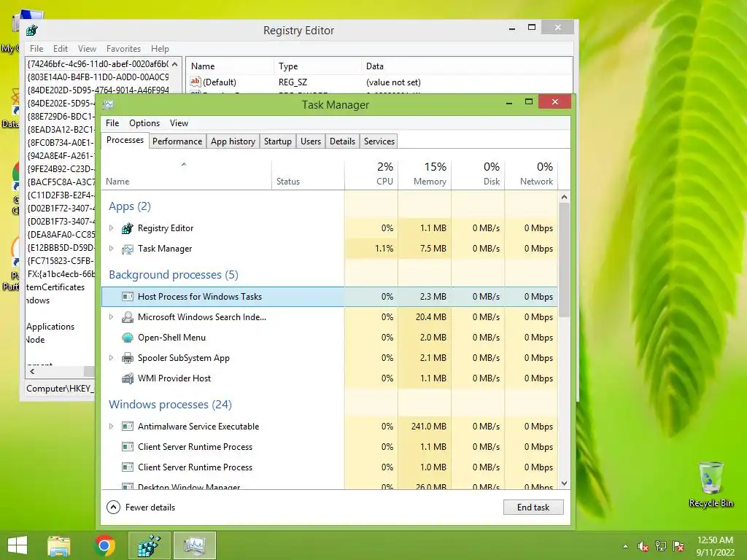The image size is (747, 560).
Task: Expand the Spooler SubSystem App row
Action: coord(111,358)
